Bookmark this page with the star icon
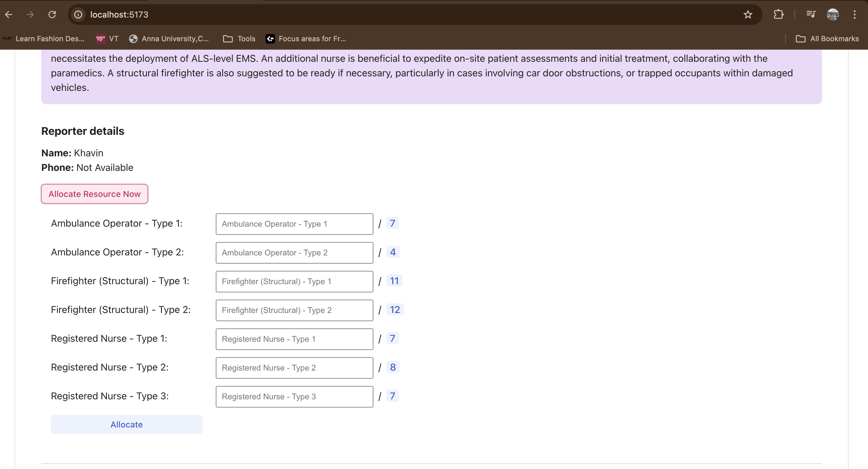This screenshot has width=868, height=469. [748, 15]
